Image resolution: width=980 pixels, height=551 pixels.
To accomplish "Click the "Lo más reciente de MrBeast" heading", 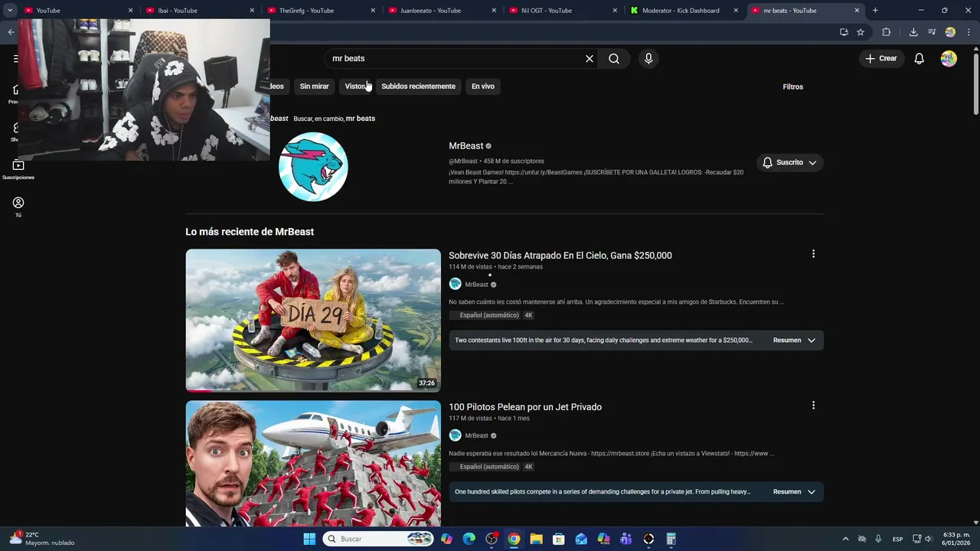I will (250, 232).
